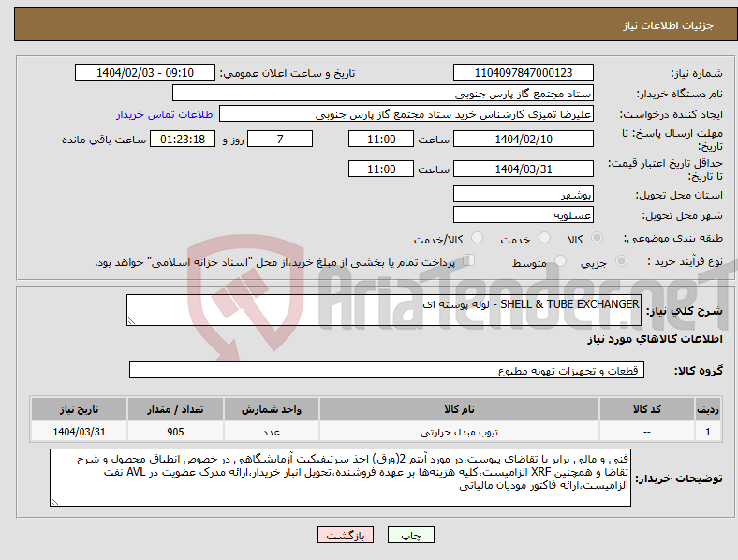
Task: Click the SHELL & TUBE EXCHANGER description box
Action: click(384, 310)
